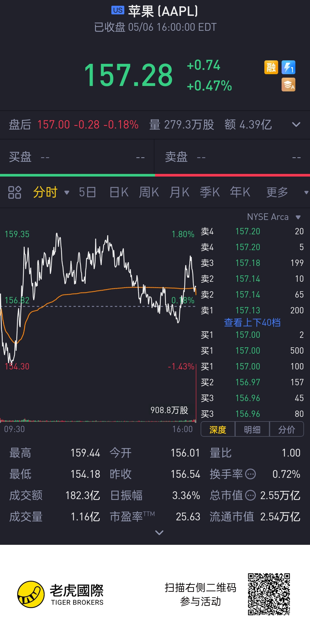Tap the after-hours price 157.00

54,124
